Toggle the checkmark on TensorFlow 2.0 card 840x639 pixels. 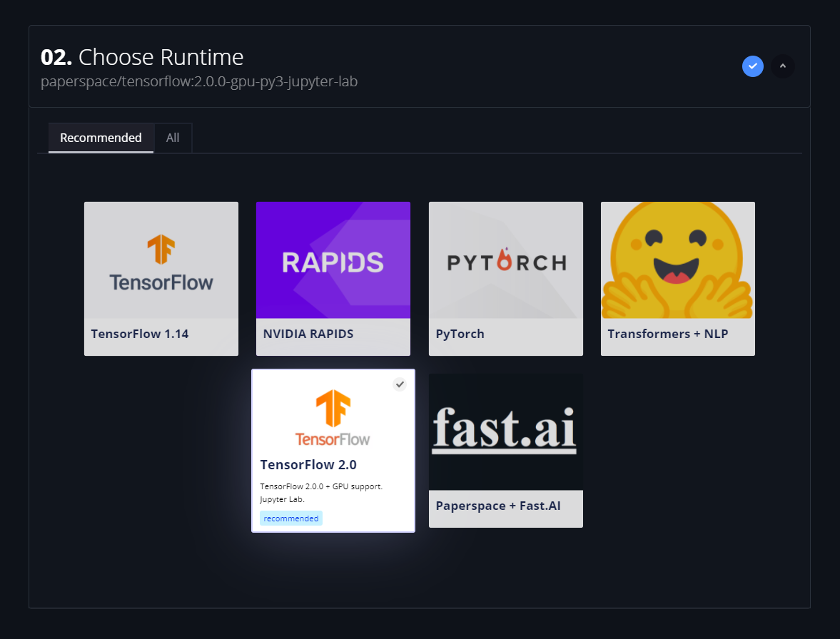tap(400, 384)
